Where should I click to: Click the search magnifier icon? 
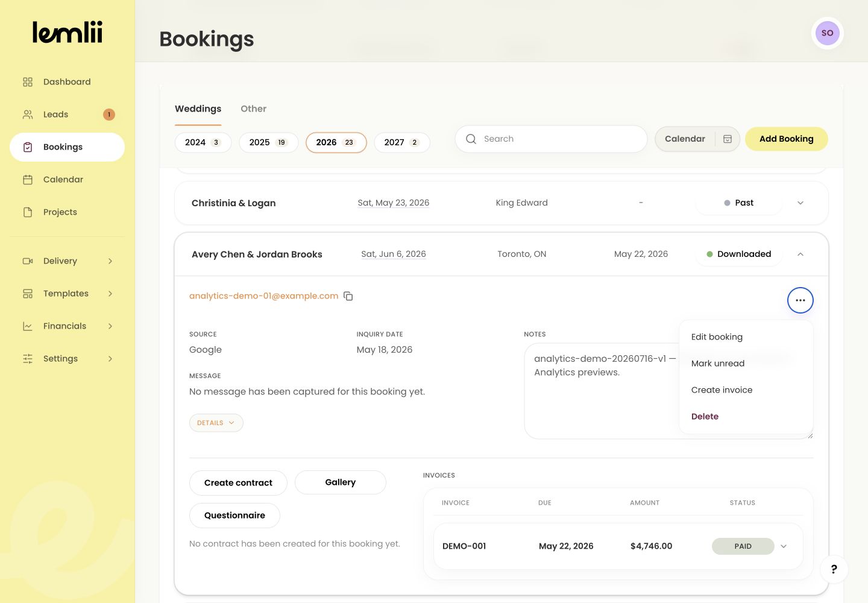471,139
